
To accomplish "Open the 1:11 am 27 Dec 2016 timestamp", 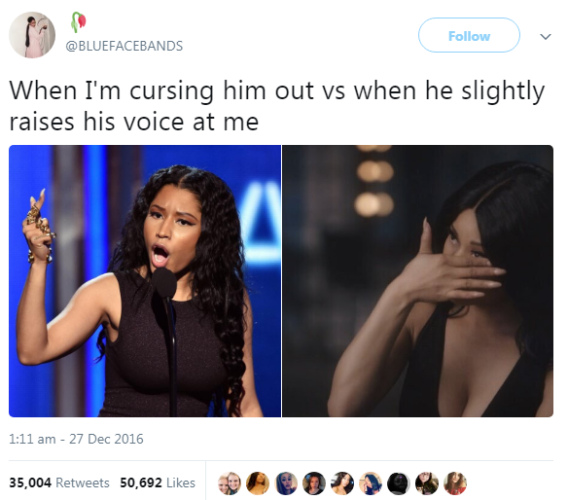I will (76, 439).
